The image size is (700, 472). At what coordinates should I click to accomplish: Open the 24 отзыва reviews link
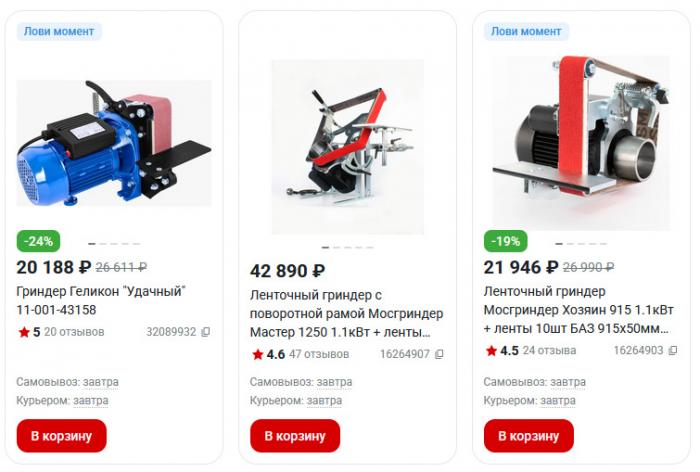[x=550, y=351]
